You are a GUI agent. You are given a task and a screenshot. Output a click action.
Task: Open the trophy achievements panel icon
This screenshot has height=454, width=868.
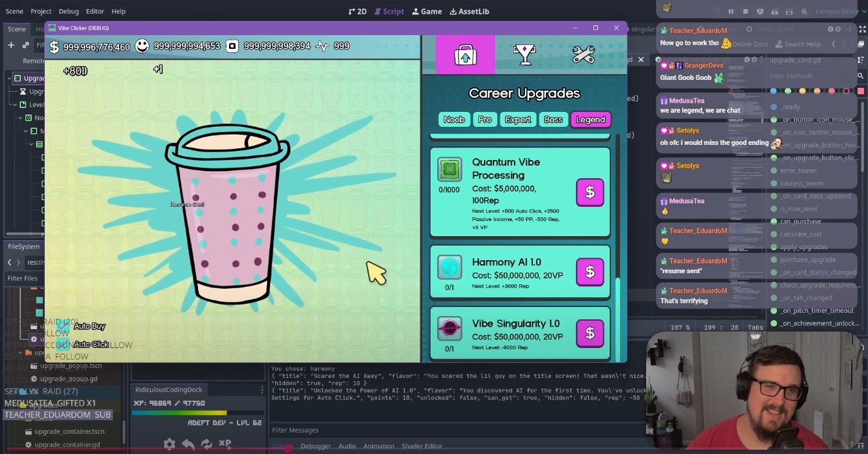(x=524, y=55)
